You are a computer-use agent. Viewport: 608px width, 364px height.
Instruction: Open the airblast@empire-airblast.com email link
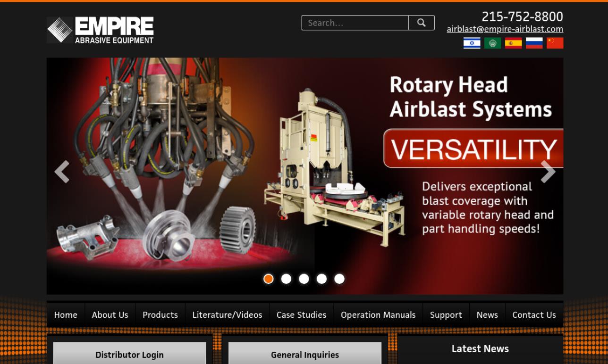click(504, 29)
